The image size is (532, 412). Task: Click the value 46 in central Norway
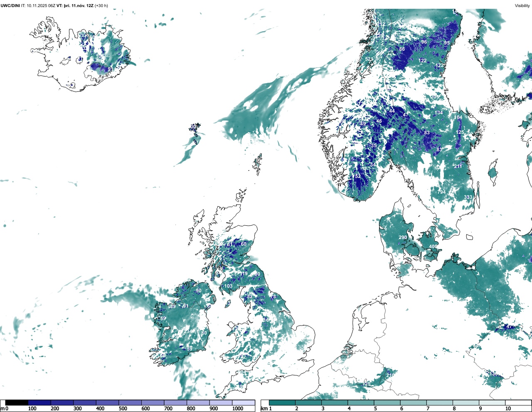coord(379,121)
